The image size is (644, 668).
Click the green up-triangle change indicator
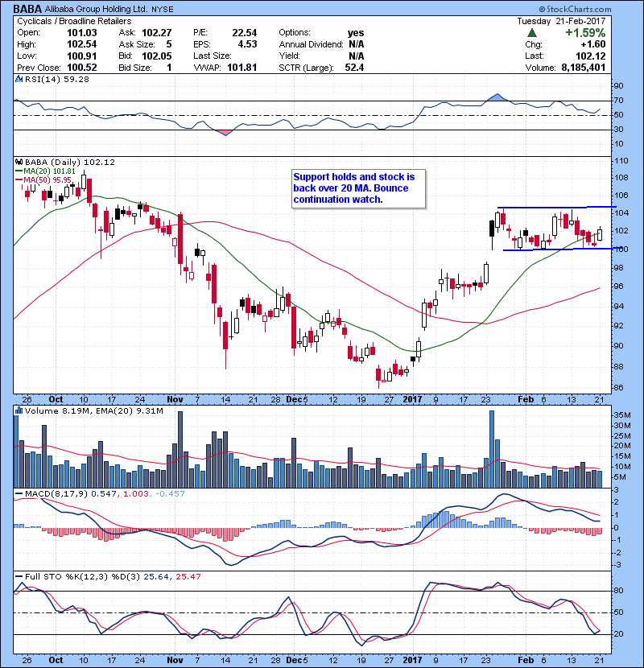coord(531,33)
